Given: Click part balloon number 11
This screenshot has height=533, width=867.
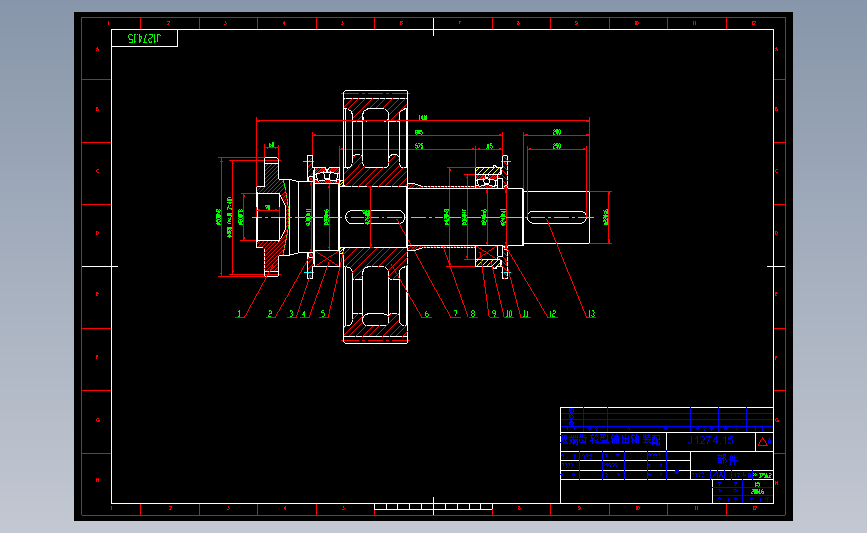Looking at the screenshot, I should tap(526, 313).
